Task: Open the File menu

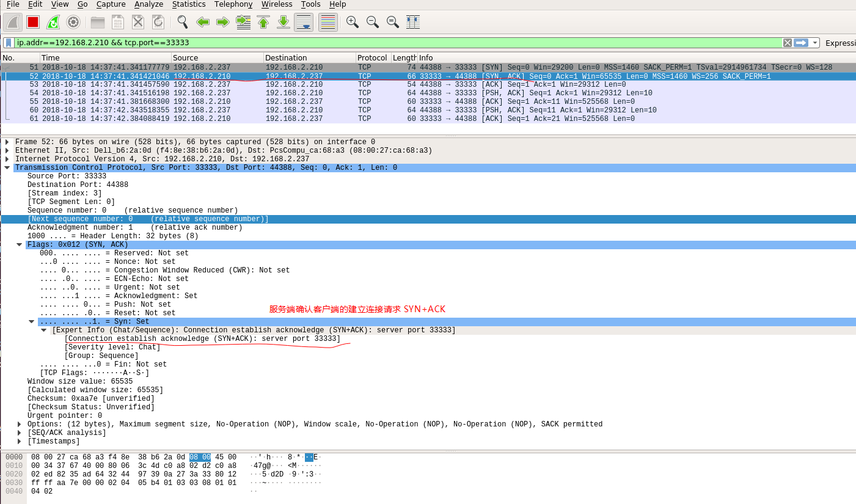Action: (x=13, y=4)
